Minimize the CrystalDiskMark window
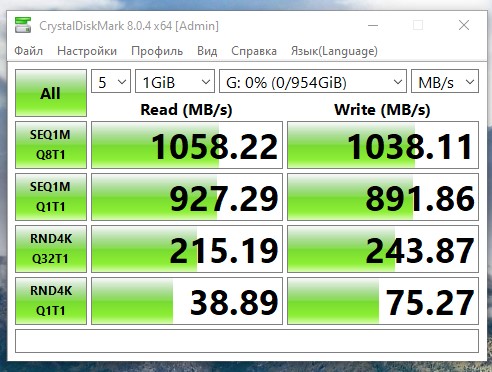Viewport: 492px width, 372px height. [373, 25]
